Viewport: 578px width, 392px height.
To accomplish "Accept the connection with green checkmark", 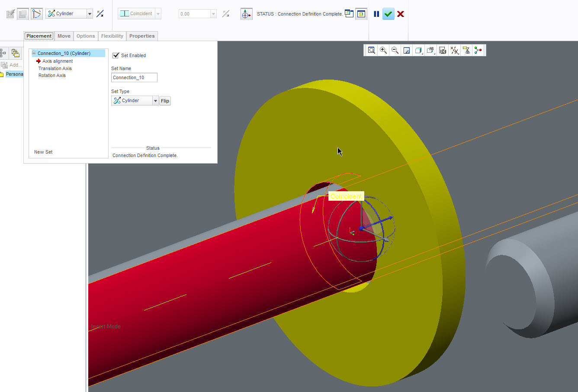I will [x=388, y=14].
